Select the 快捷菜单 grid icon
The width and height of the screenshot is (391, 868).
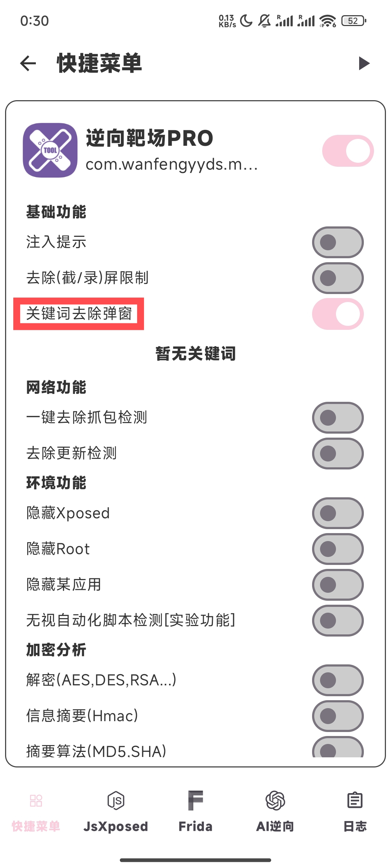tap(36, 801)
